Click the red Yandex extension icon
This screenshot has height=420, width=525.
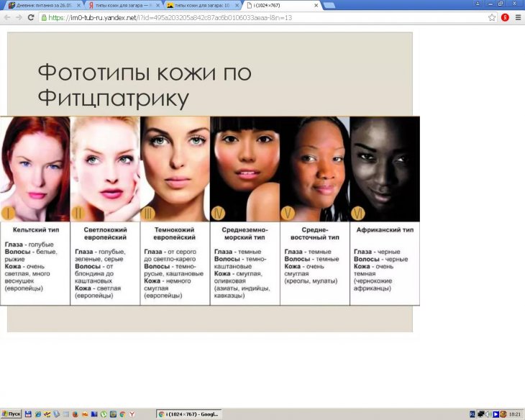505,17
